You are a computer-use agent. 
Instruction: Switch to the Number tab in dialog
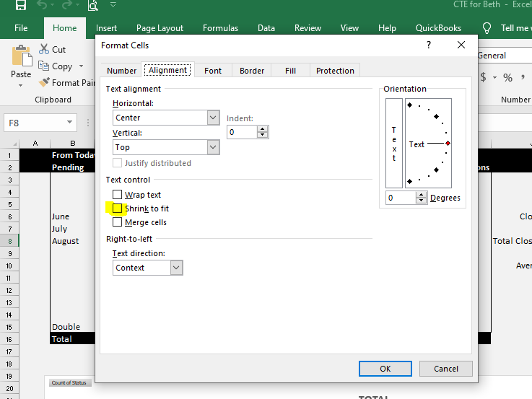tap(121, 71)
